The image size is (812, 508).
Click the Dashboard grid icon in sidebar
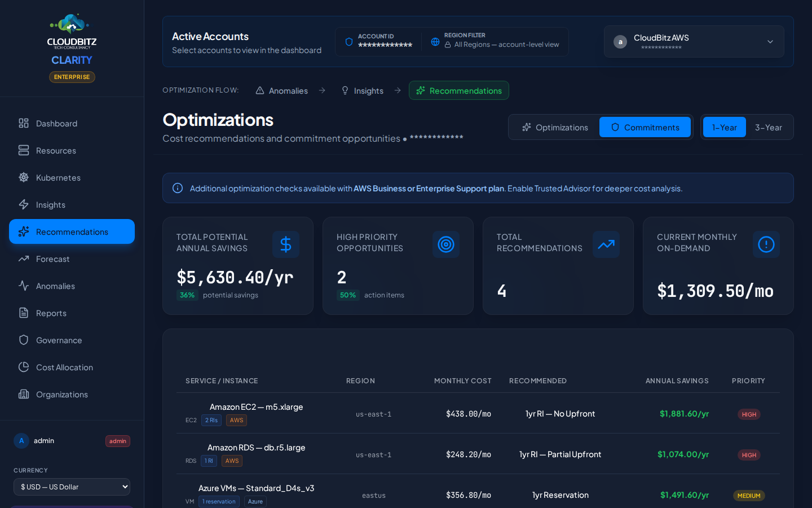(24, 123)
